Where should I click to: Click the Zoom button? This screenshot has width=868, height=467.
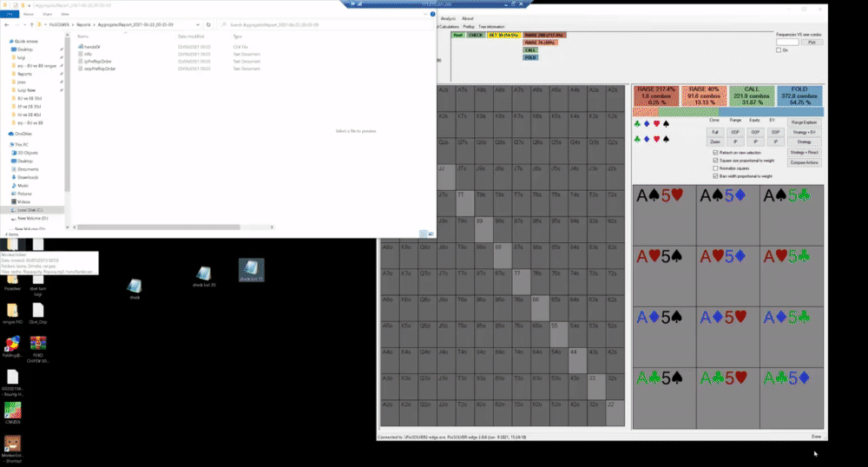pos(714,142)
